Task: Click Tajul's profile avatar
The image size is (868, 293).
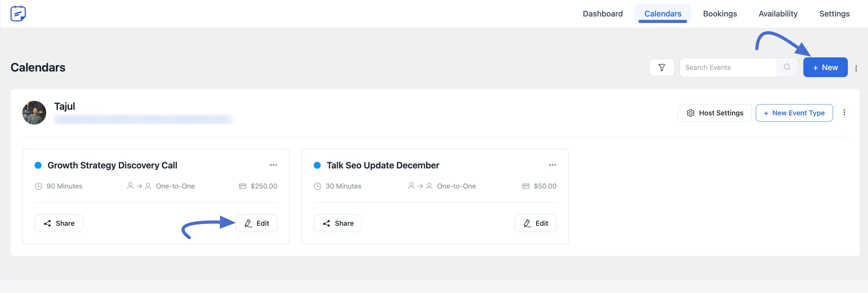Action: pyautogui.click(x=34, y=113)
